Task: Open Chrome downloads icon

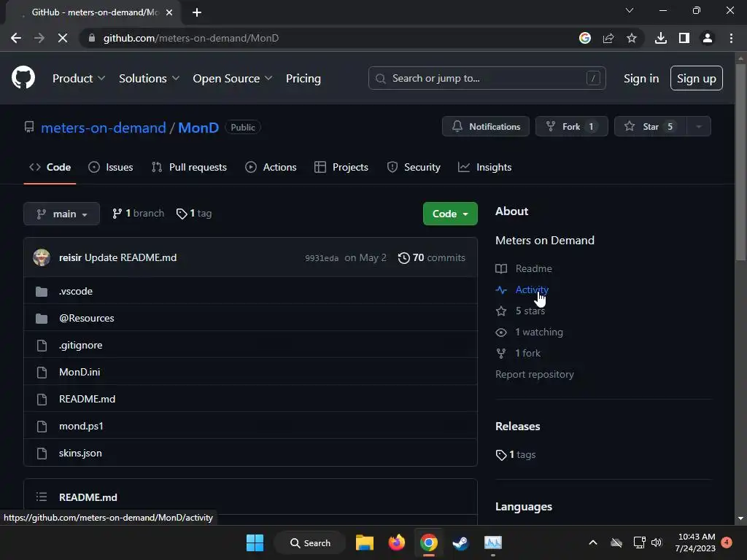Action: tap(661, 38)
